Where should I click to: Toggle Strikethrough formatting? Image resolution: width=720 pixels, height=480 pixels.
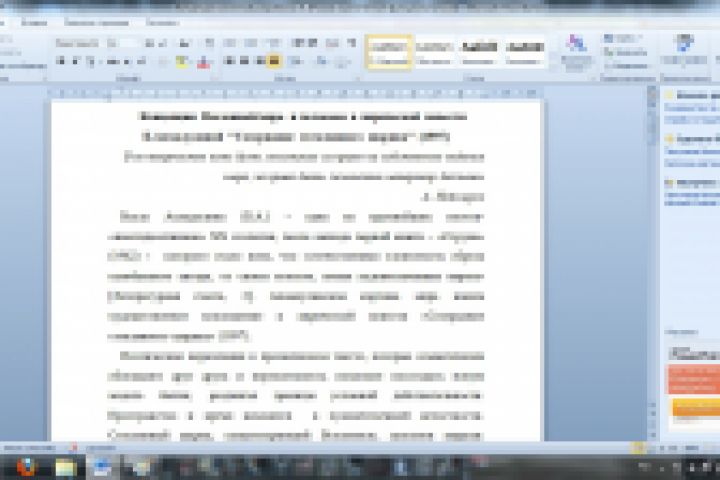tap(113, 61)
